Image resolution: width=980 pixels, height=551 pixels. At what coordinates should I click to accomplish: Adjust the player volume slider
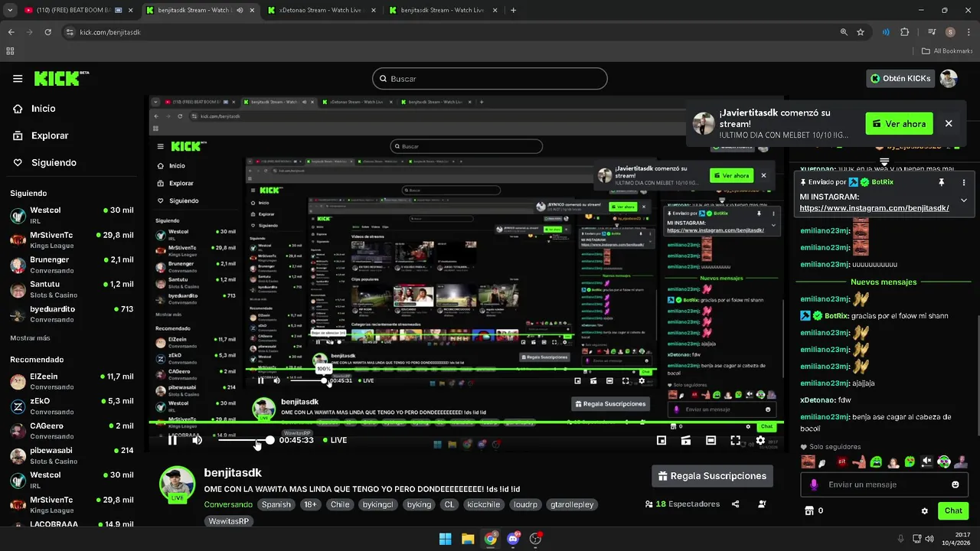point(246,440)
